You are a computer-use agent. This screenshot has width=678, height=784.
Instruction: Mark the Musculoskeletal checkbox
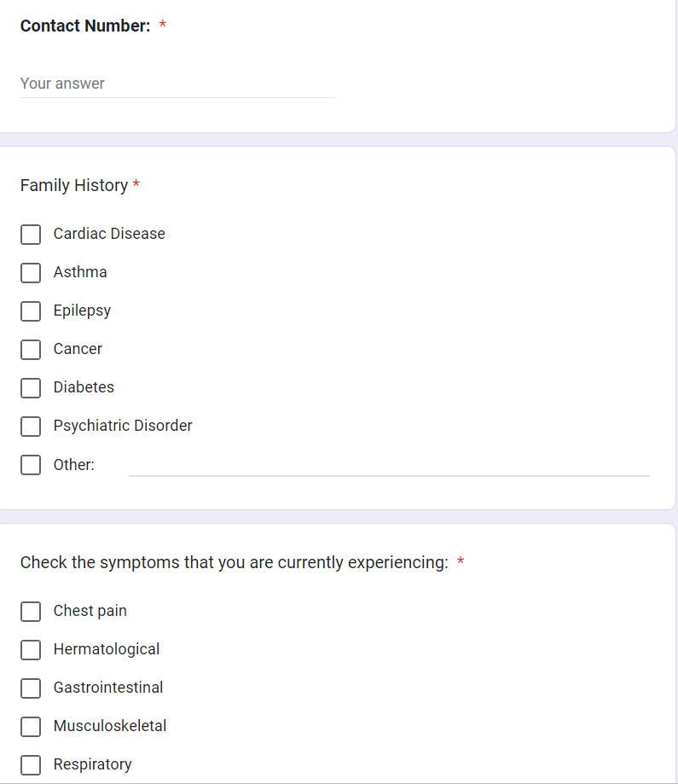pos(31,726)
